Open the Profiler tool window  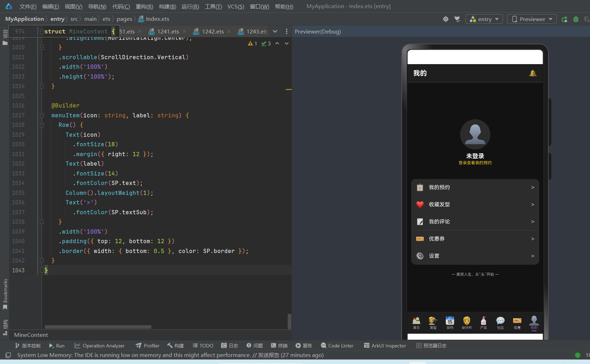[147, 346]
